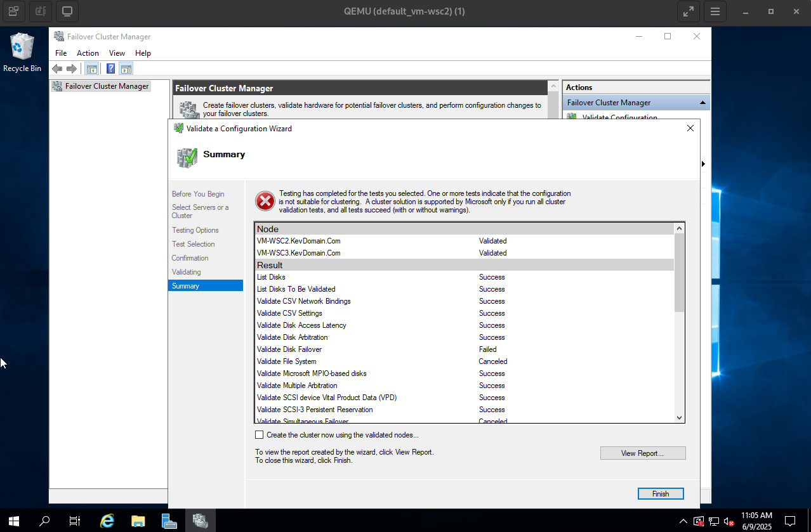
Task: Click the 'Validating' wizard step
Action: pos(186,272)
